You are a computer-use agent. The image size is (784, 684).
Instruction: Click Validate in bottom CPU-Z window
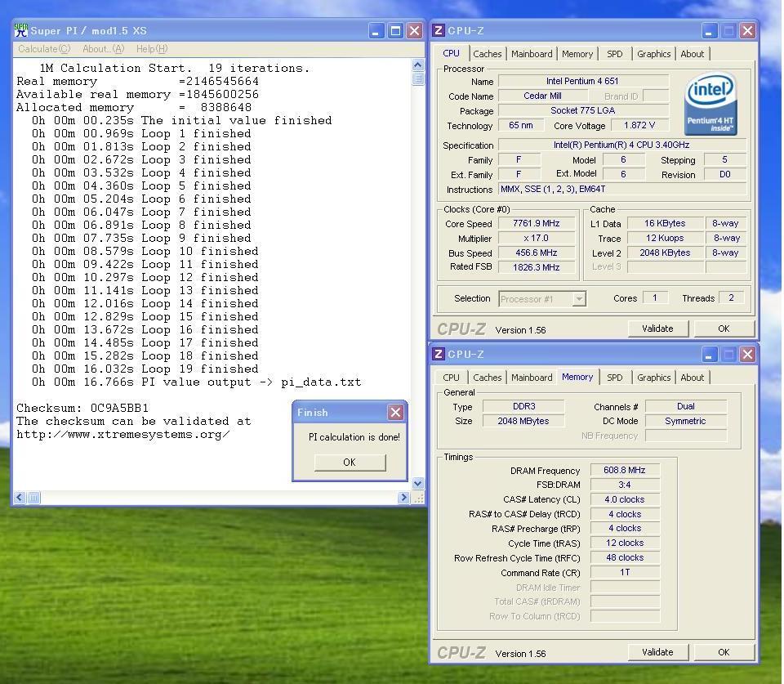tap(657, 652)
